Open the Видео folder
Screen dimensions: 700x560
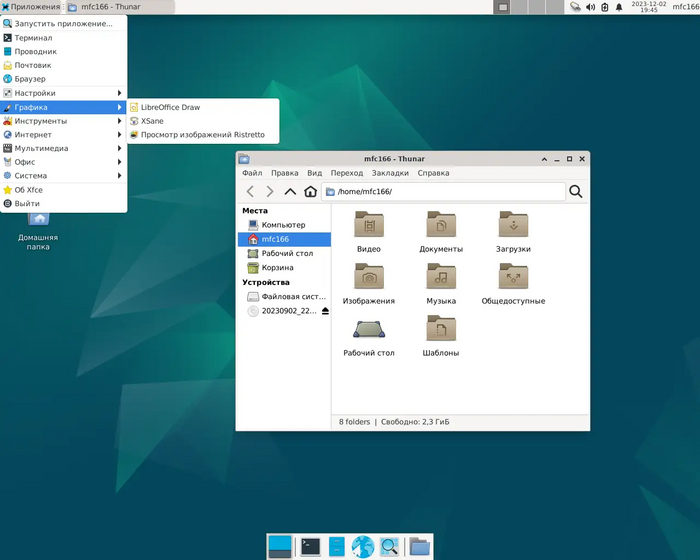tap(369, 232)
